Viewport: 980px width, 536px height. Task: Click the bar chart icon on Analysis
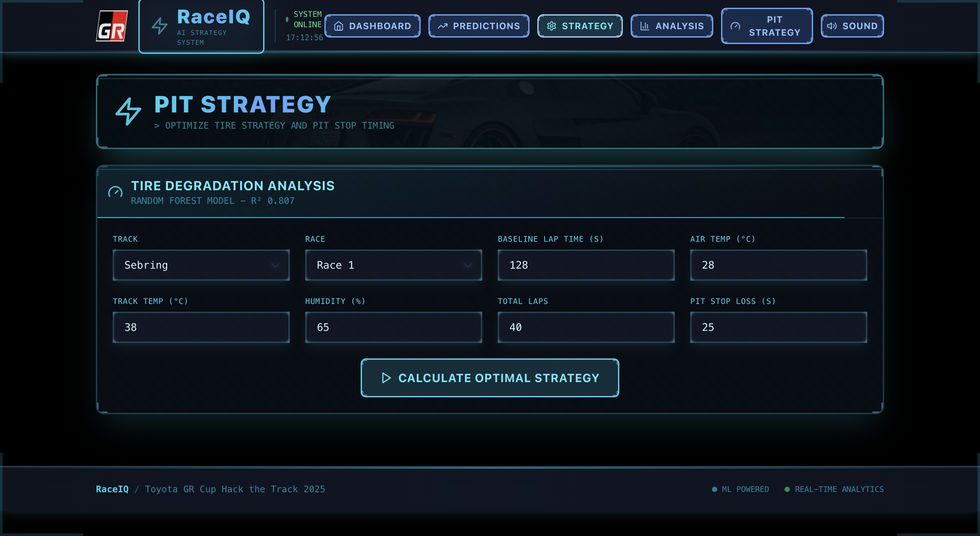pyautogui.click(x=645, y=26)
